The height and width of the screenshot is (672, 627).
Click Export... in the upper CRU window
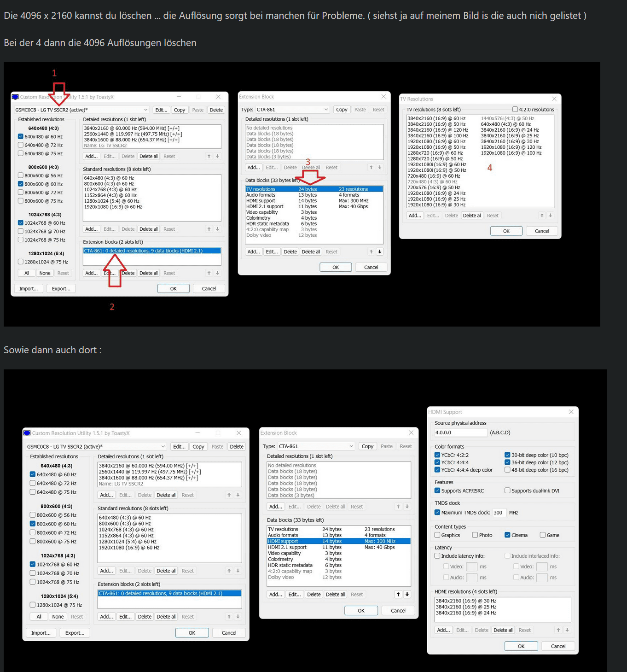click(x=61, y=289)
